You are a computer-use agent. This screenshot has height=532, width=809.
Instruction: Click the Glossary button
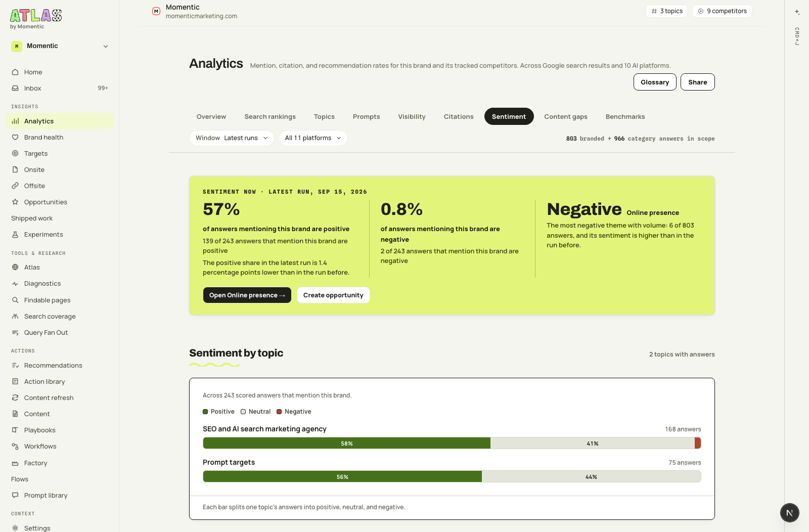[655, 82]
